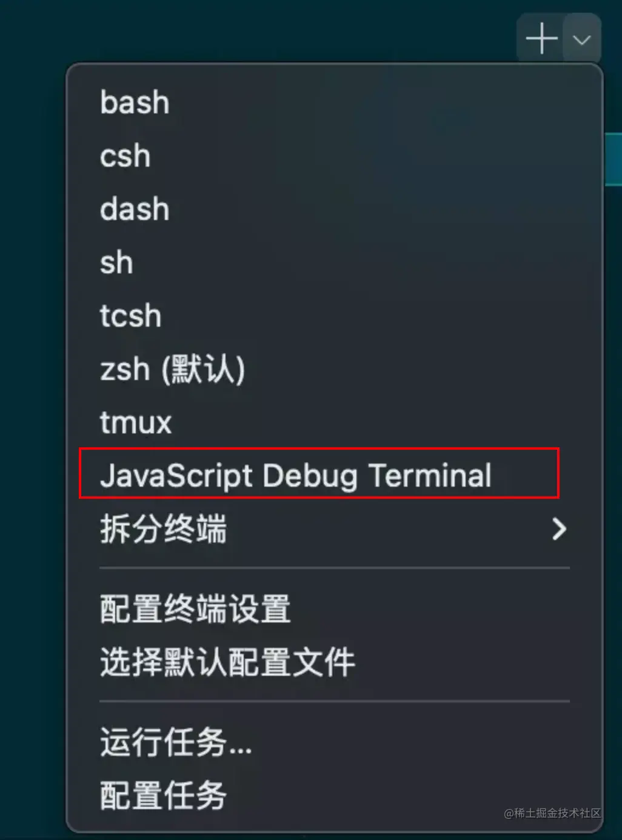Click the plus icon for new terminal
This screenshot has height=840, width=622.
[x=541, y=39]
